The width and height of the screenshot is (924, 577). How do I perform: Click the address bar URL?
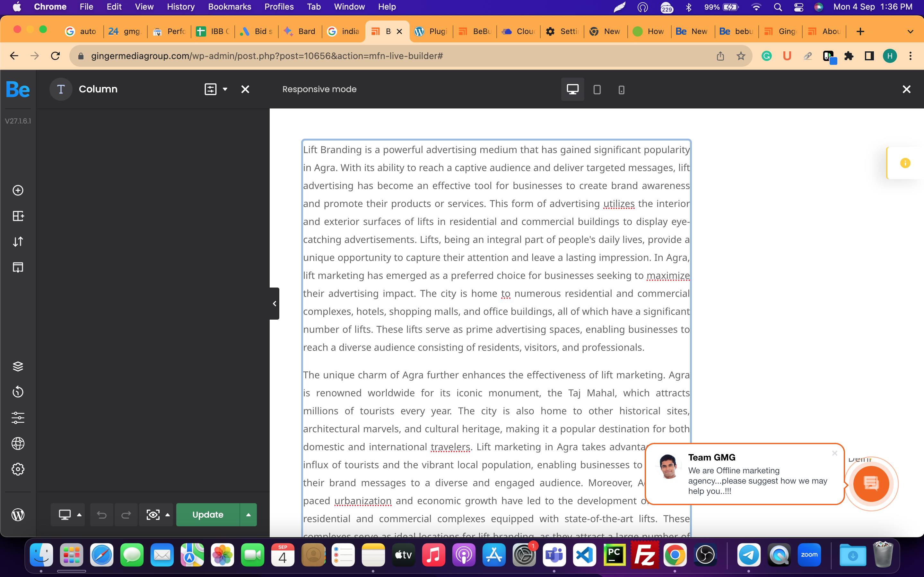click(267, 56)
